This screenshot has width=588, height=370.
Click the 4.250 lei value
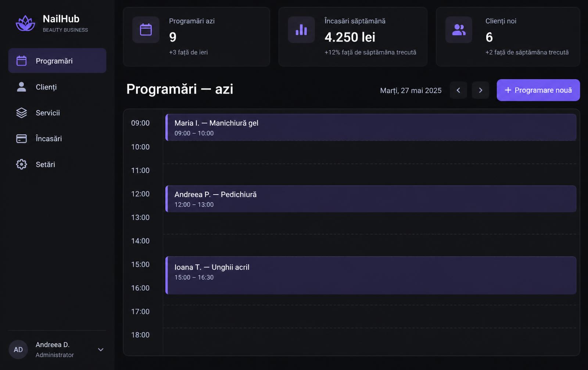pos(350,37)
